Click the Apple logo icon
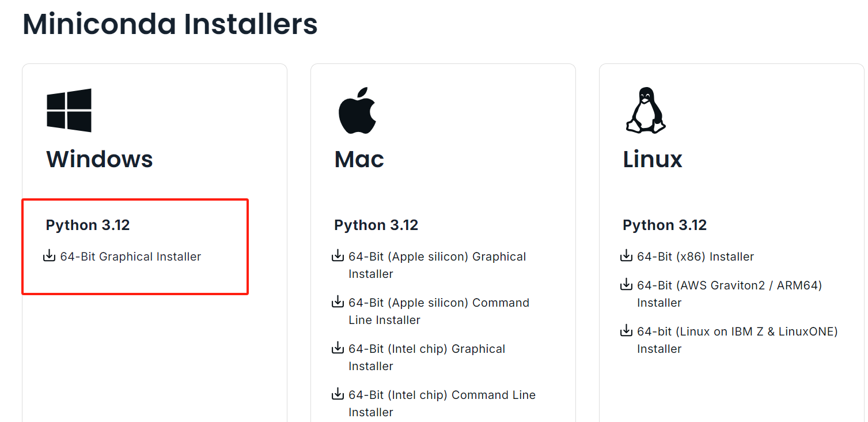Image resolution: width=868 pixels, height=422 pixels. point(357,111)
